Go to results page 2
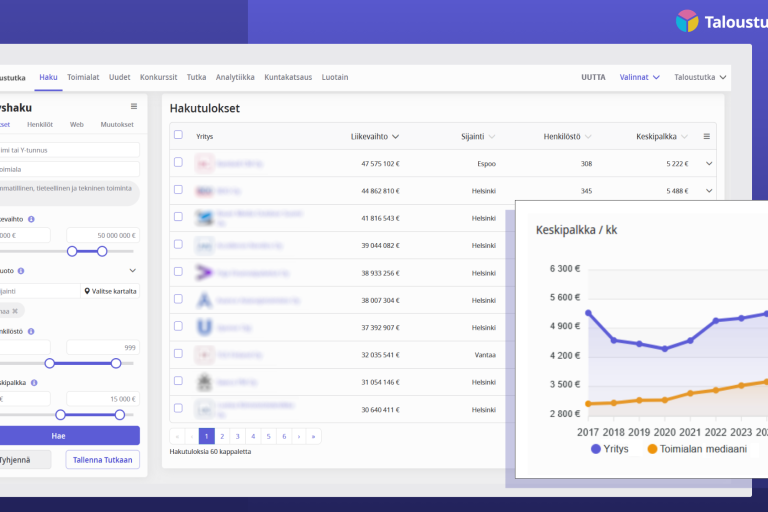This screenshot has width=768, height=512. pyautogui.click(x=222, y=436)
